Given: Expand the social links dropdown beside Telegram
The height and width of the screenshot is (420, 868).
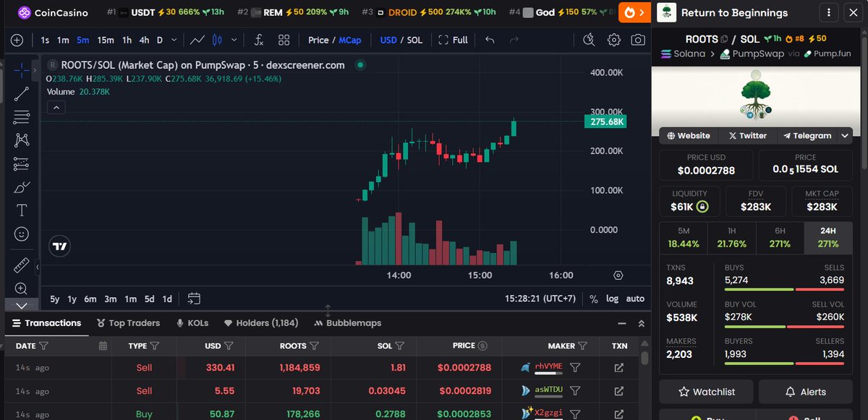Looking at the screenshot, I should tap(845, 135).
